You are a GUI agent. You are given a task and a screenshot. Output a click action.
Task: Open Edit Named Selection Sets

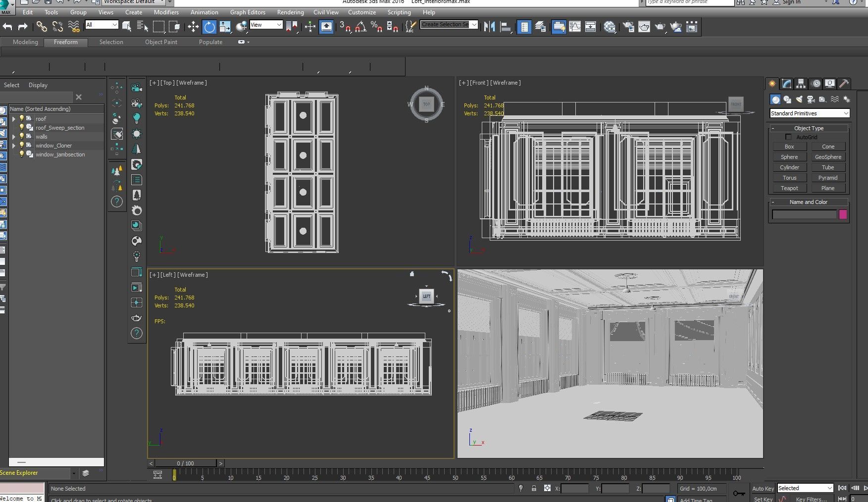tap(410, 27)
